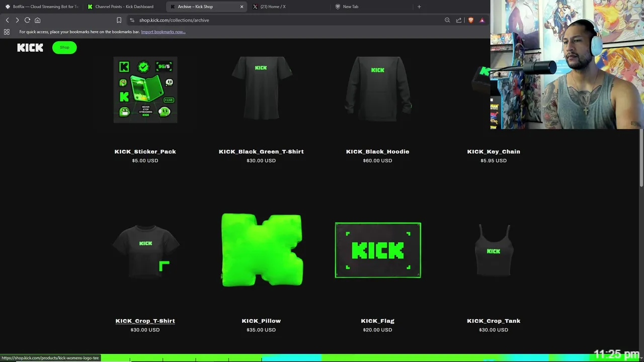Open Brave Rewards triangle icon

click(x=482, y=20)
